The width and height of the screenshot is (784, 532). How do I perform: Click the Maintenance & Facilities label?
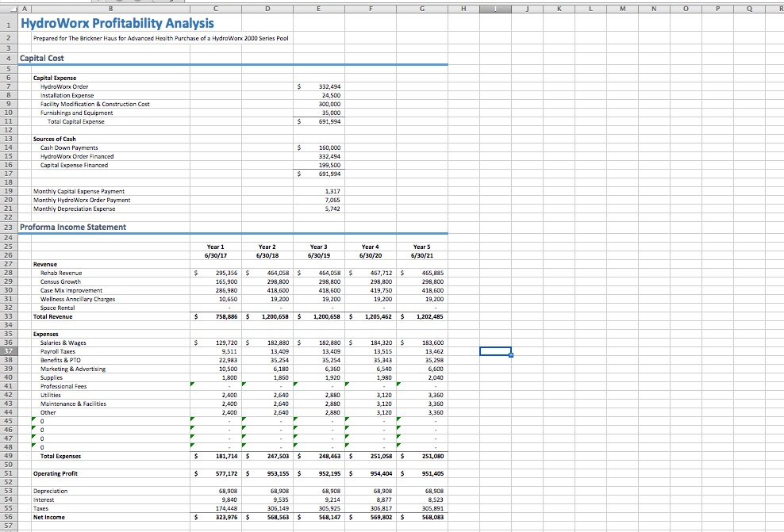coord(74,404)
